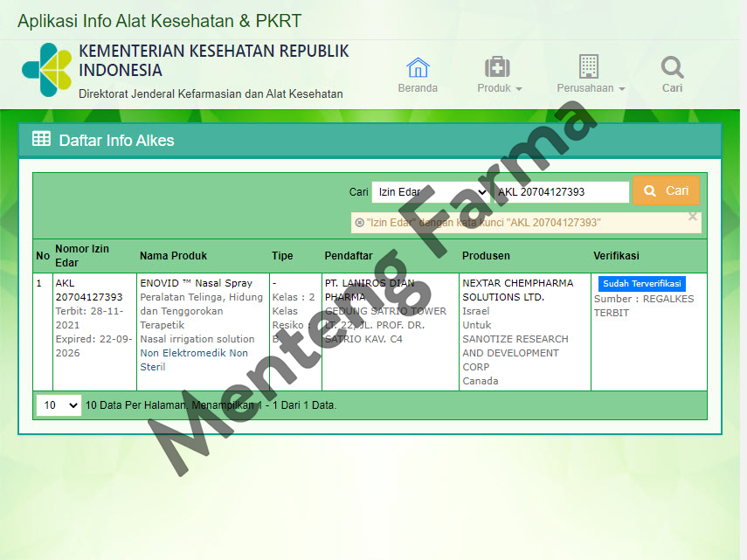
Task: Expand the Perusahaan dropdown caret
Action: click(622, 89)
